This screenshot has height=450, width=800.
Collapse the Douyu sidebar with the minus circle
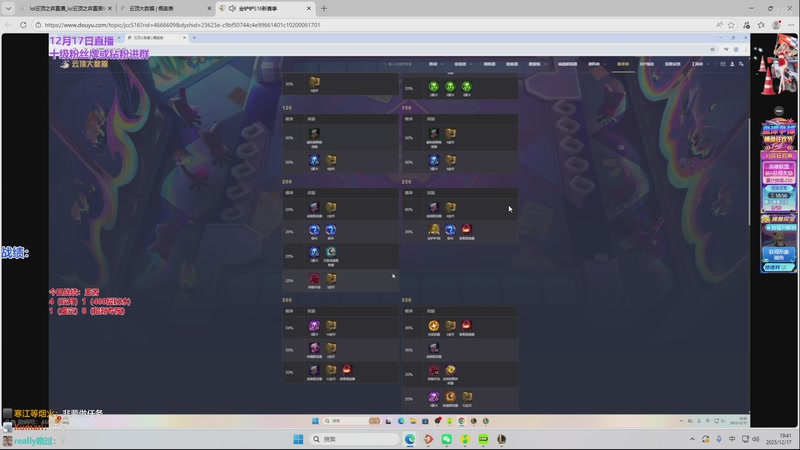click(x=779, y=111)
